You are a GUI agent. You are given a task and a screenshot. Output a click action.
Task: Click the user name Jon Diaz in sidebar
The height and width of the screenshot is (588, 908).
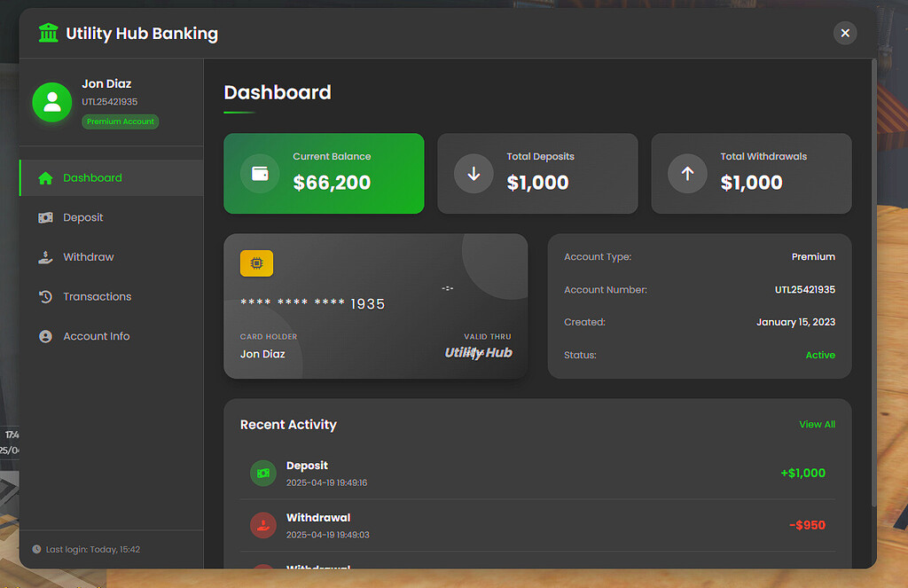pyautogui.click(x=106, y=84)
